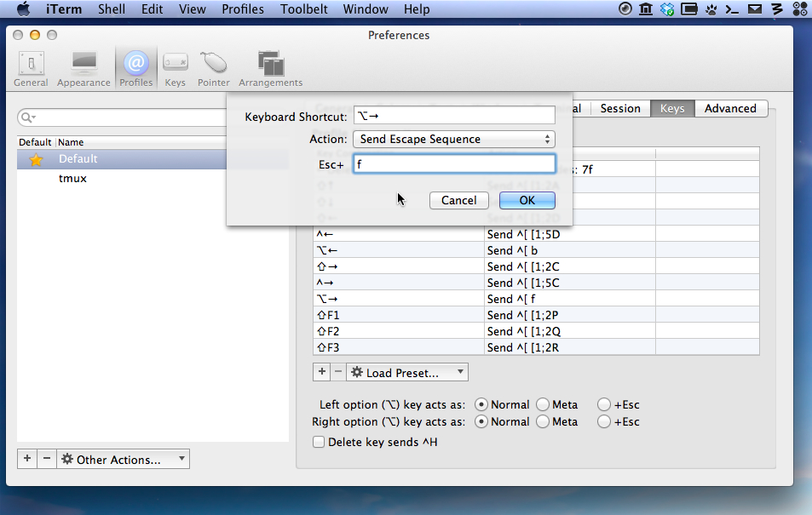Select the Send ^[ [1;5D mapping row
The image size is (812, 515).
click(x=536, y=234)
